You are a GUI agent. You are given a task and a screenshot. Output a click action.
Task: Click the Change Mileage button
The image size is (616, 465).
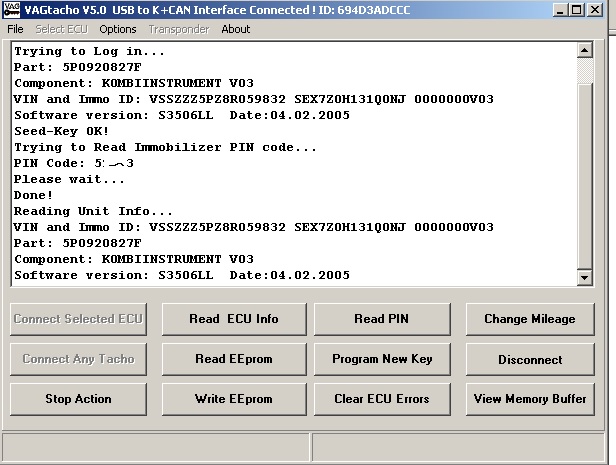(530, 319)
